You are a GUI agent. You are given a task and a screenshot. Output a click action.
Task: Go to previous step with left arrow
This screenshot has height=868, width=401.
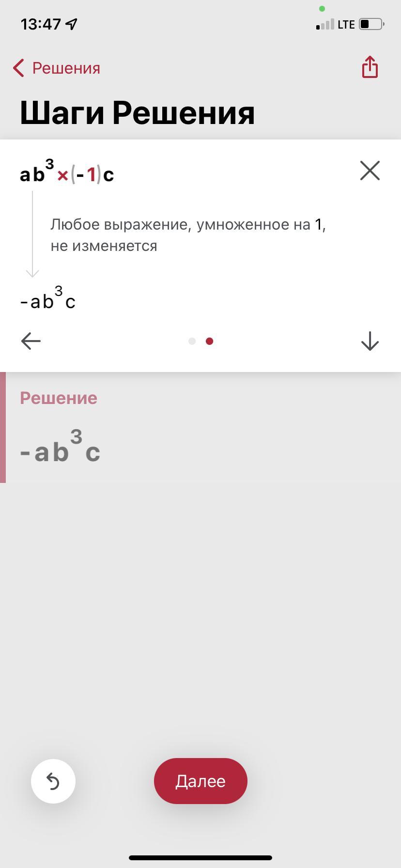(x=31, y=341)
